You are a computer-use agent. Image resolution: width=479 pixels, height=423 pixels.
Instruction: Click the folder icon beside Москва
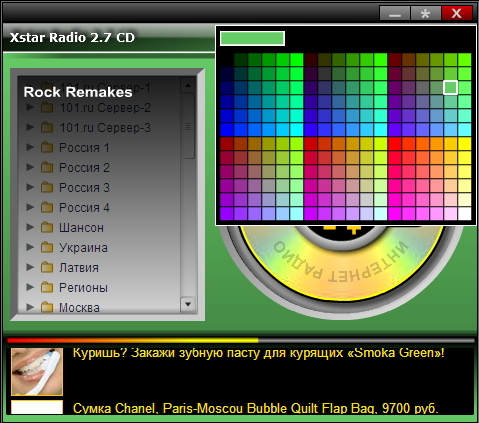(x=47, y=307)
